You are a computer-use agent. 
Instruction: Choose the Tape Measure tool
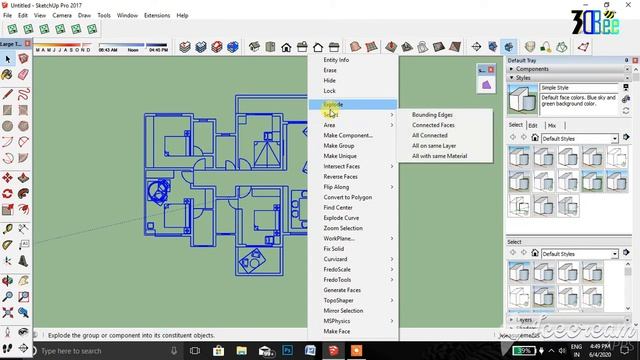tap(7, 229)
